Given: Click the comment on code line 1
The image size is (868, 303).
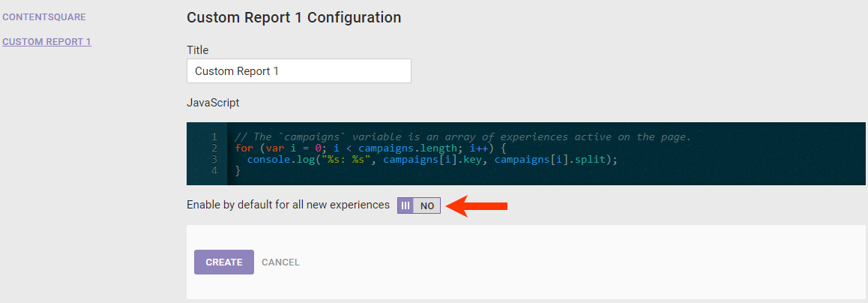Looking at the screenshot, I should click(x=462, y=137).
